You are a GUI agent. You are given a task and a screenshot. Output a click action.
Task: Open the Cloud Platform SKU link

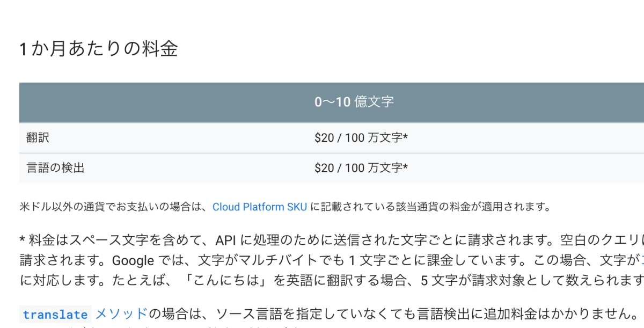[x=260, y=207]
